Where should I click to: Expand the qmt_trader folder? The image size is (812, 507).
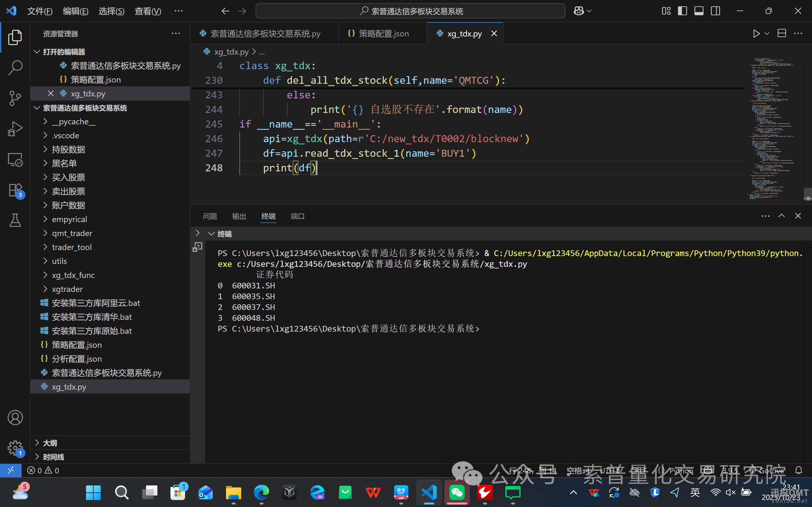tap(72, 233)
